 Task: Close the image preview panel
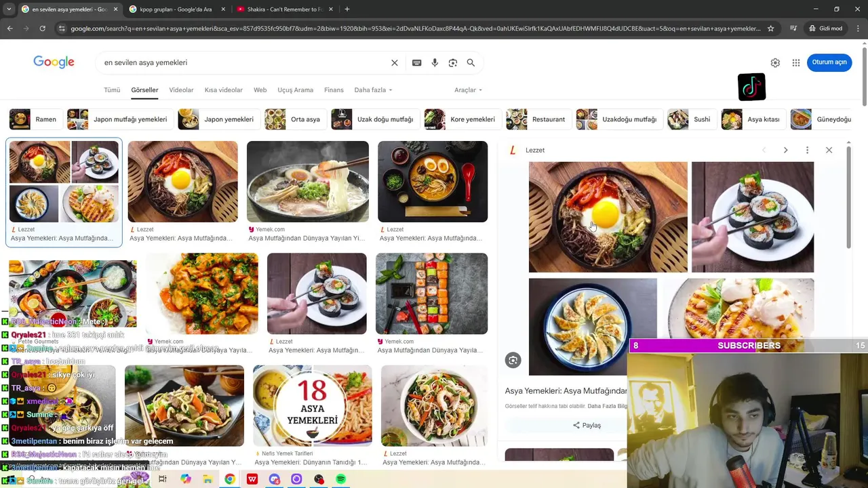click(829, 150)
